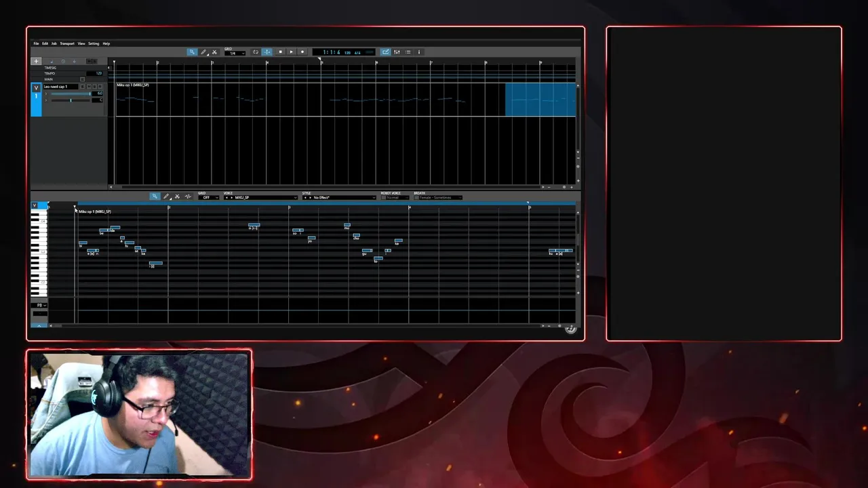Click the V button at piano roll corner
The image size is (868, 488).
tap(35, 205)
